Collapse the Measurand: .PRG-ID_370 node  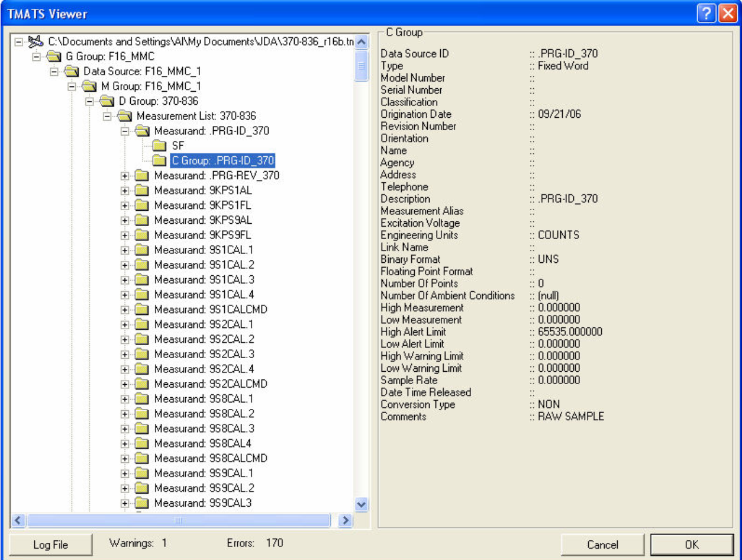pos(125,131)
